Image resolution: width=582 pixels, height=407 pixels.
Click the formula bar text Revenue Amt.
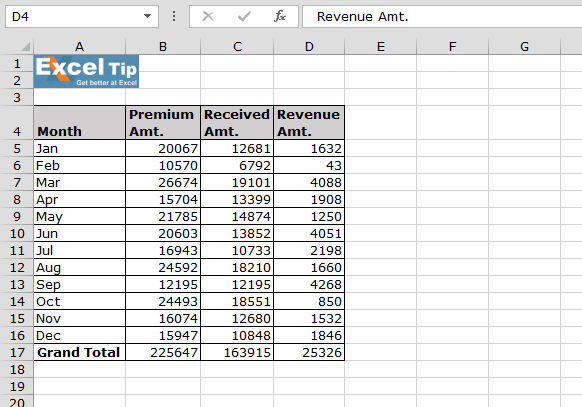tap(362, 17)
